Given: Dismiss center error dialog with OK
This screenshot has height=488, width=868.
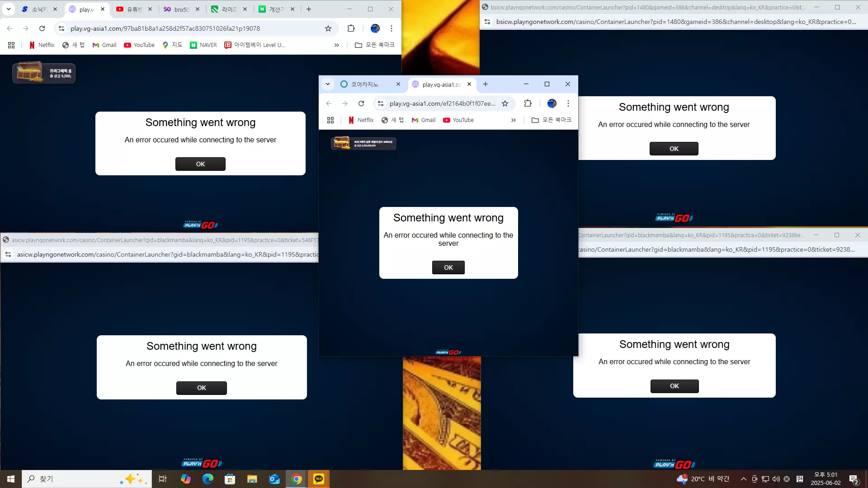Looking at the screenshot, I should 448,267.
